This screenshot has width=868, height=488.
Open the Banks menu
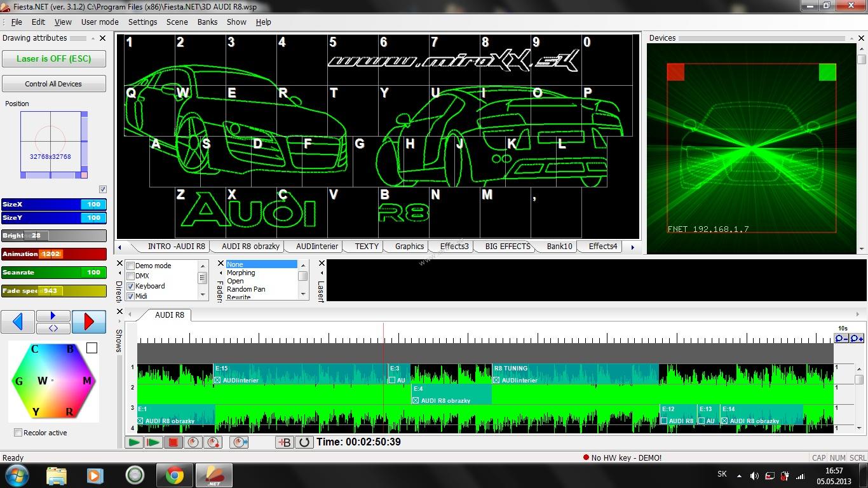(x=207, y=22)
